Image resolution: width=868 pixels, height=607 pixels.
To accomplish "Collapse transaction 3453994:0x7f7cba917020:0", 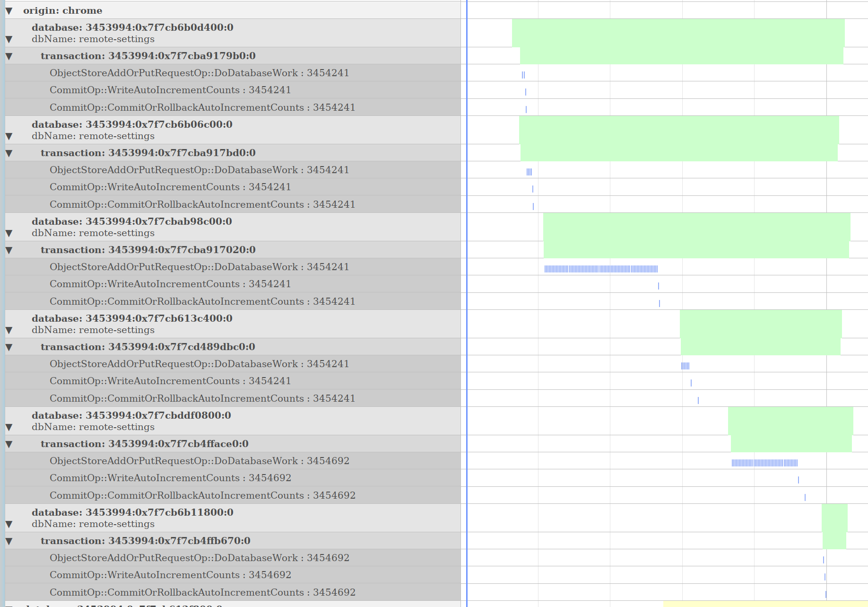I will coord(9,250).
